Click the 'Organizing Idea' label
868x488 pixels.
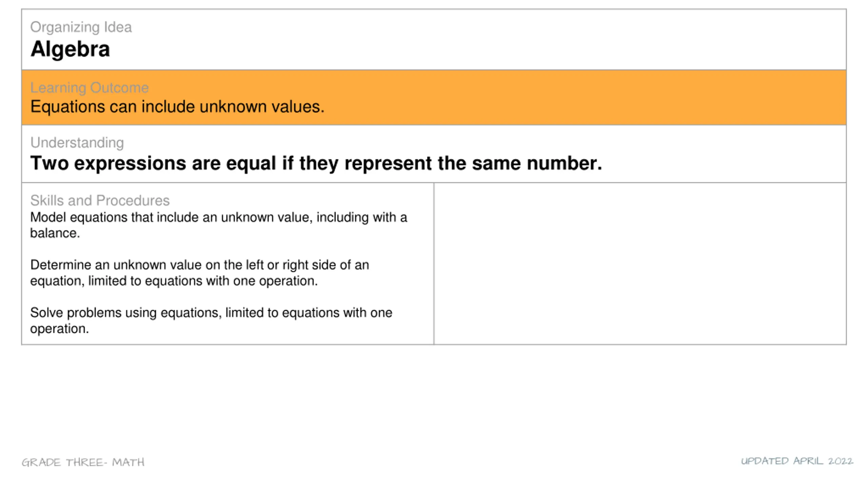pos(81,27)
